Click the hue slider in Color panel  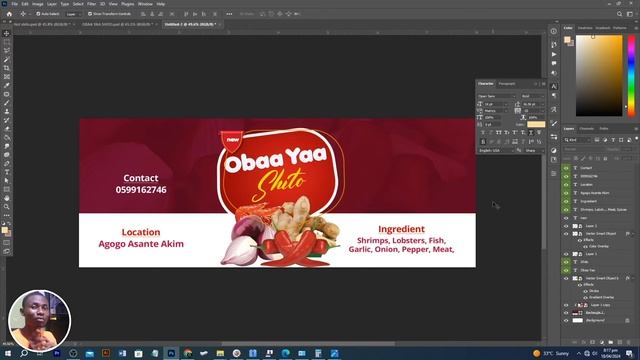click(x=631, y=76)
